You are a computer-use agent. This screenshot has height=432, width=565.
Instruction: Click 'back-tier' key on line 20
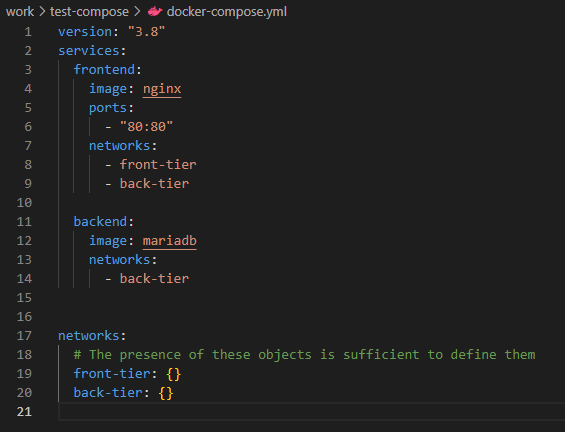[108, 393]
